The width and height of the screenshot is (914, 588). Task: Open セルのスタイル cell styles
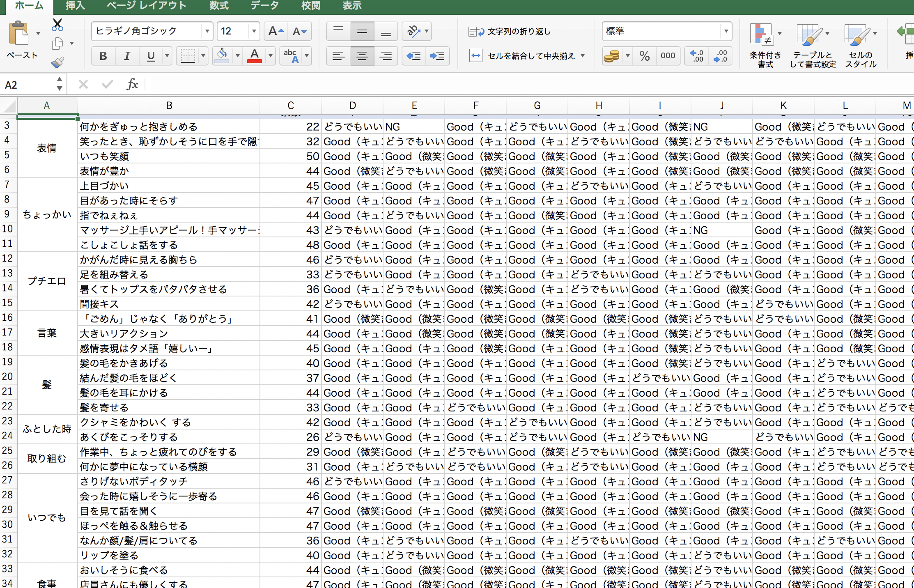(861, 45)
